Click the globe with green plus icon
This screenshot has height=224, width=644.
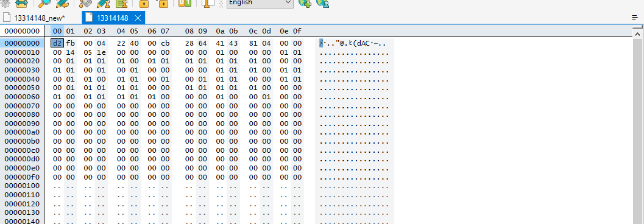pyautogui.click(x=305, y=3)
